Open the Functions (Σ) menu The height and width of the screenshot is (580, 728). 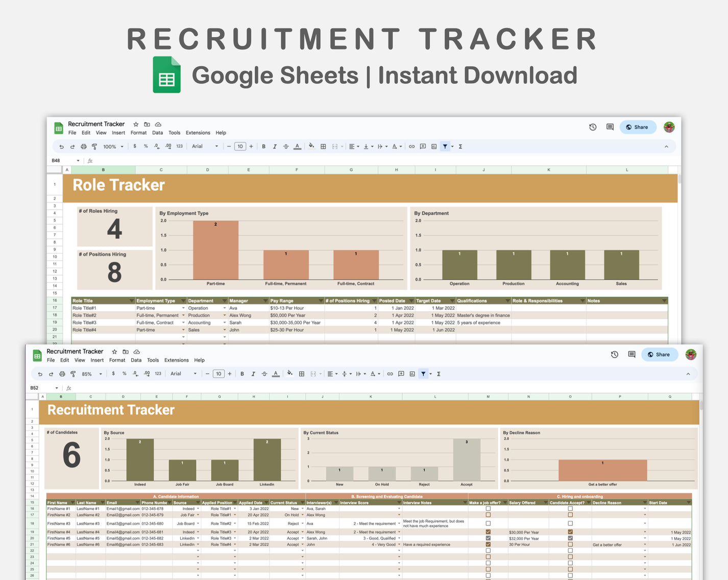(438, 373)
